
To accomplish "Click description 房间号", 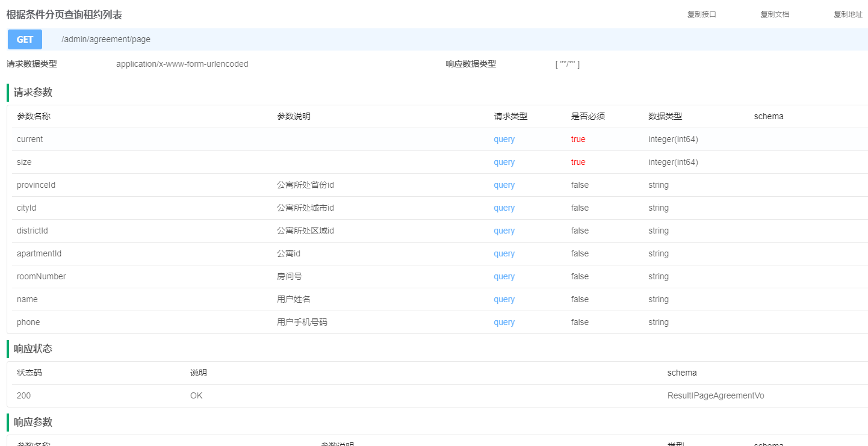I will (x=290, y=276).
